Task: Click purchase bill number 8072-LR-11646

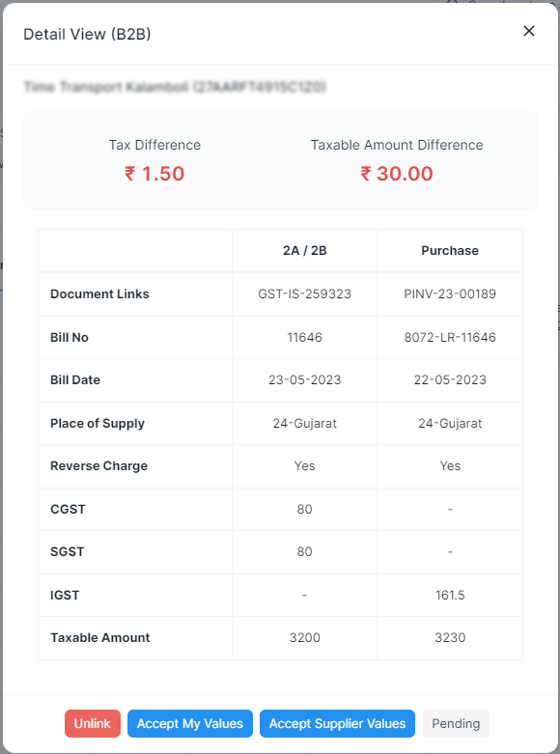Action: (x=450, y=337)
